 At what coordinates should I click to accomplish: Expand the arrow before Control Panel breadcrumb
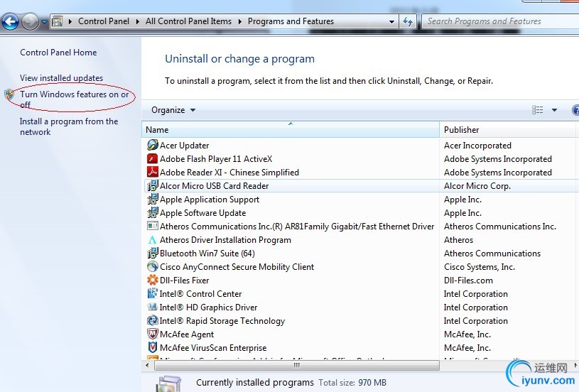click(70, 21)
